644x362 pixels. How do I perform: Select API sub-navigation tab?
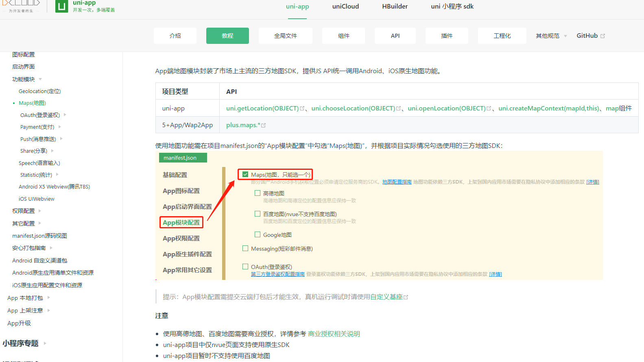395,36
